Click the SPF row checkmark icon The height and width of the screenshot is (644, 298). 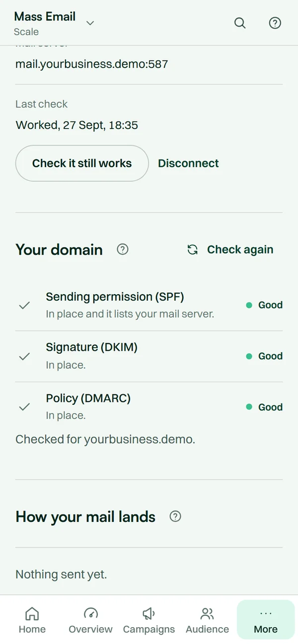24,306
